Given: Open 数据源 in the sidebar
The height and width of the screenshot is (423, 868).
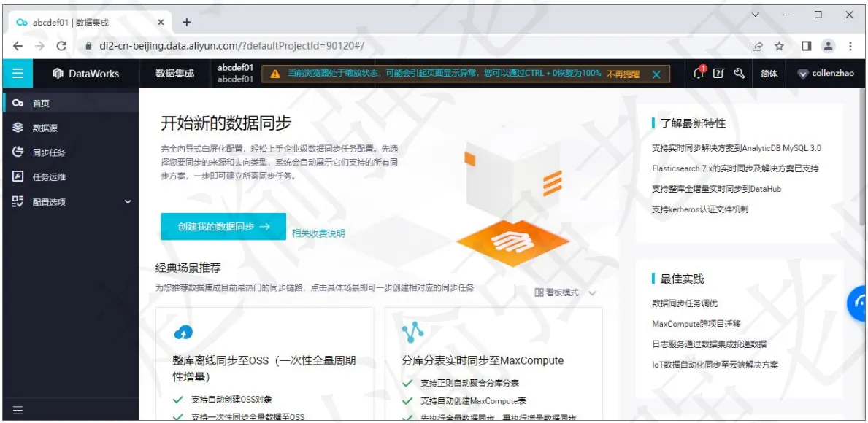Looking at the screenshot, I should [71, 128].
